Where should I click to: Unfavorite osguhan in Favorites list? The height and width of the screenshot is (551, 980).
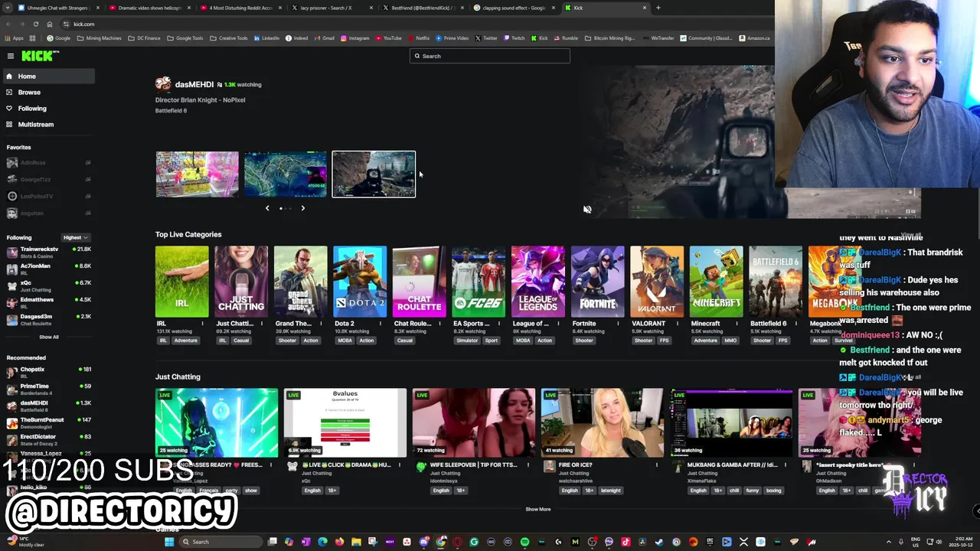click(87, 214)
